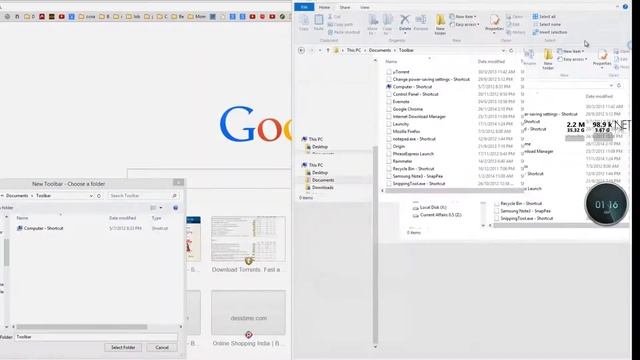
Task: Click the Copy icon in the Clipboard group
Action: point(304,22)
